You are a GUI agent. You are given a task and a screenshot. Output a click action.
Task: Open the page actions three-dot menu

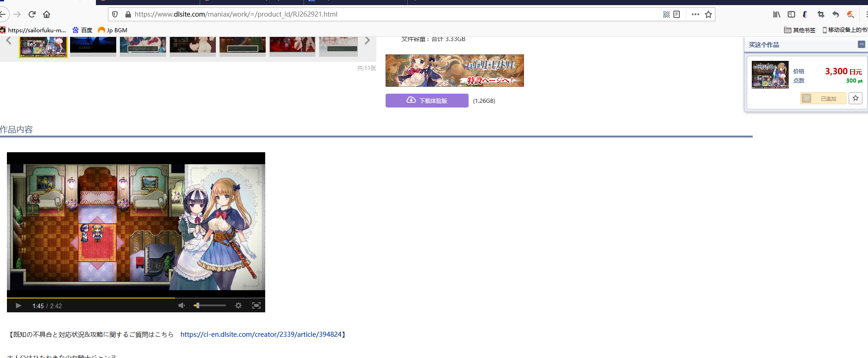click(696, 14)
